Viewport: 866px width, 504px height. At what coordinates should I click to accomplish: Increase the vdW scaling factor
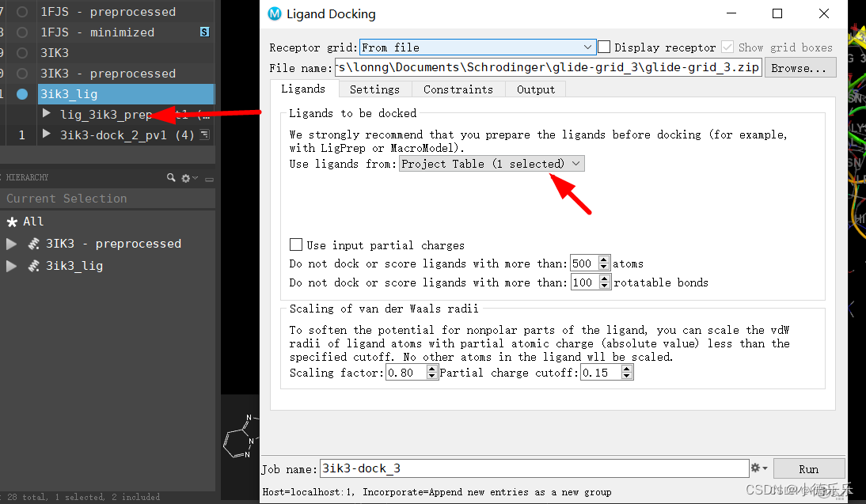(x=432, y=369)
